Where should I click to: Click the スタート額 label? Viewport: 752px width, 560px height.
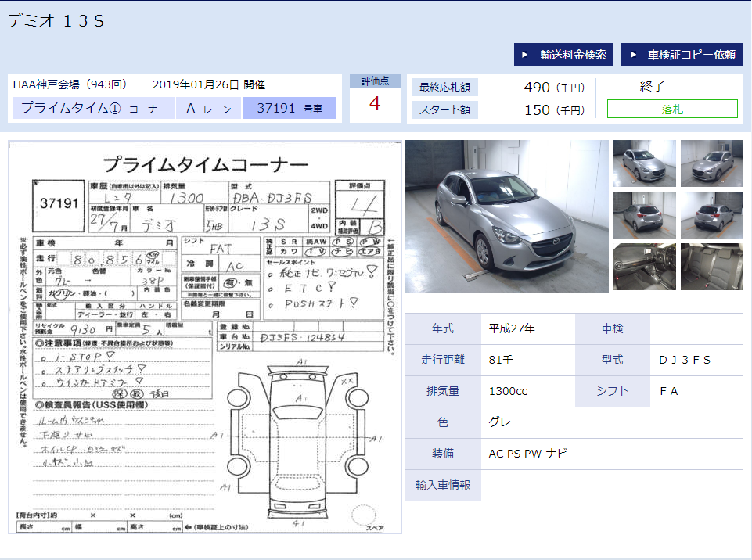pos(444,110)
